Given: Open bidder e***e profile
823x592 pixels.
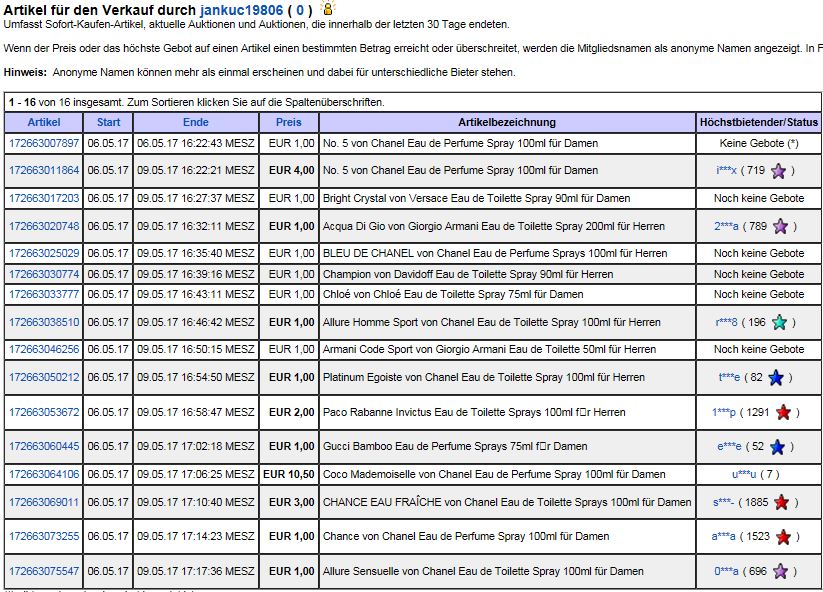Looking at the screenshot, I should (730, 446).
